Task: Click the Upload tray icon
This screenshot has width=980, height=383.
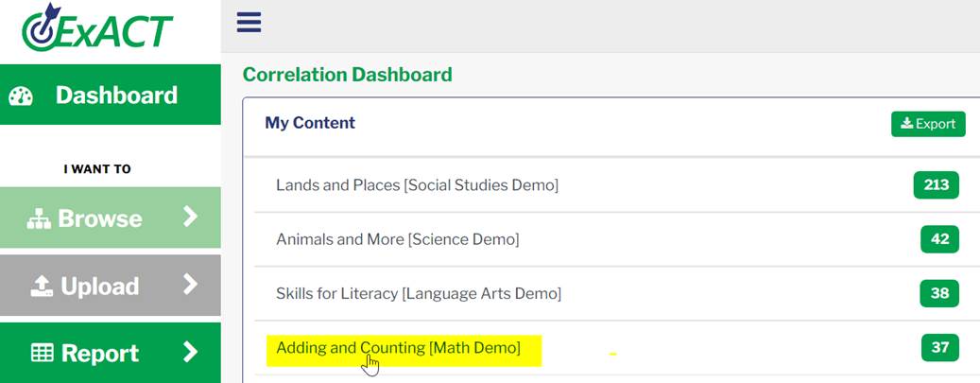Action: pyautogui.click(x=42, y=287)
